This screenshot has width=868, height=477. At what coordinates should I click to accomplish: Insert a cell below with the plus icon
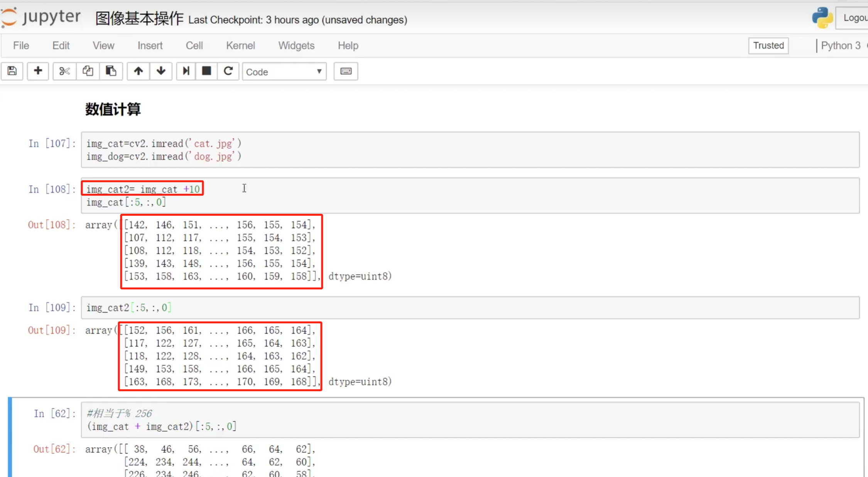38,71
